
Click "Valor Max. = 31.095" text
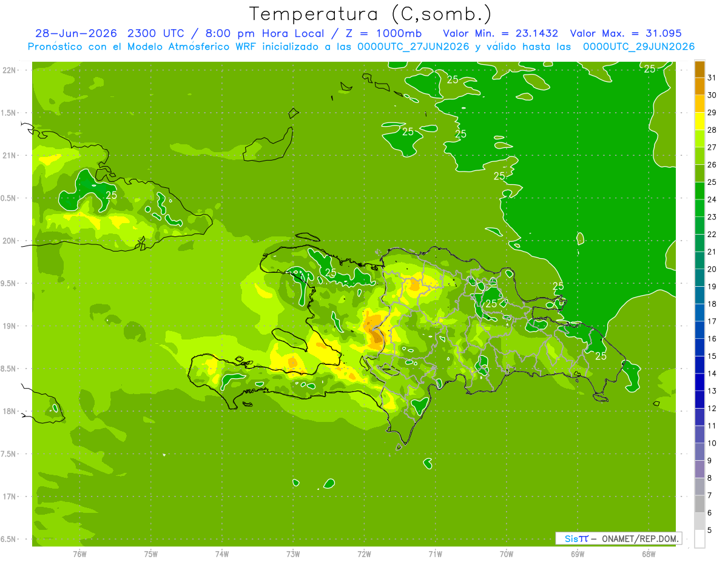click(626, 33)
